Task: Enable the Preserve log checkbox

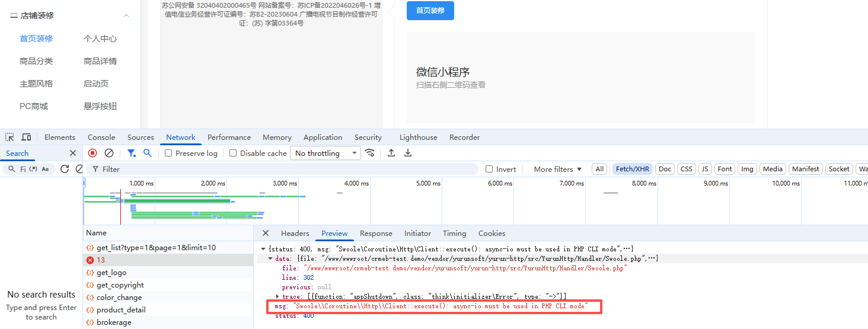Action: click(169, 153)
